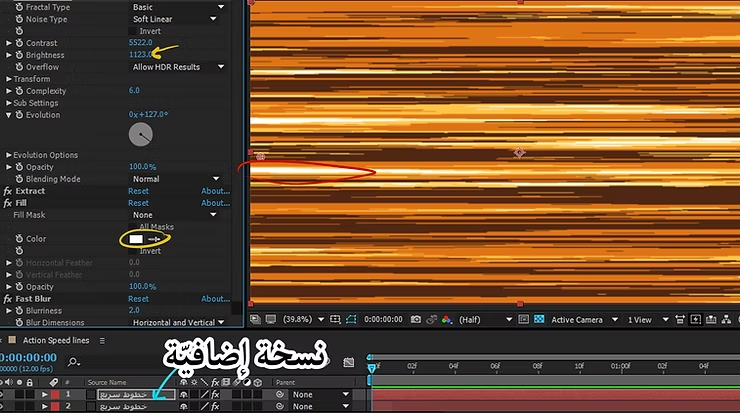Open the Show Channel color icon
Viewport: 740px width, 413px height.
(446, 320)
